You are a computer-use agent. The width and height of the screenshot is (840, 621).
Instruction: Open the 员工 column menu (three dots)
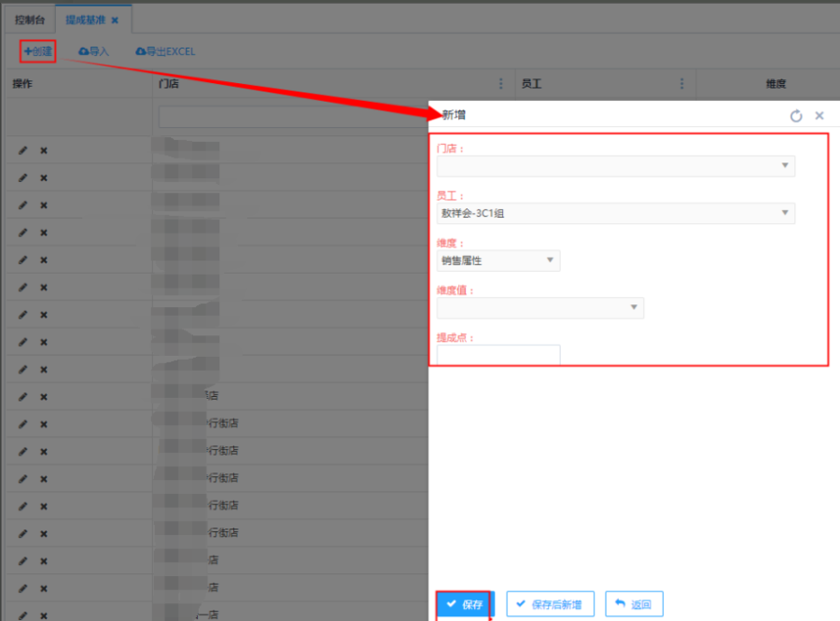tap(682, 83)
